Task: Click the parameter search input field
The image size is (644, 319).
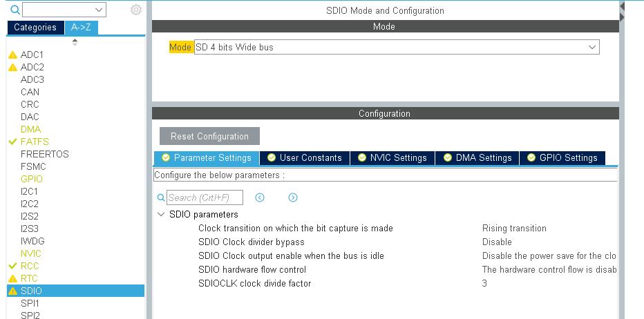Action: 205,198
